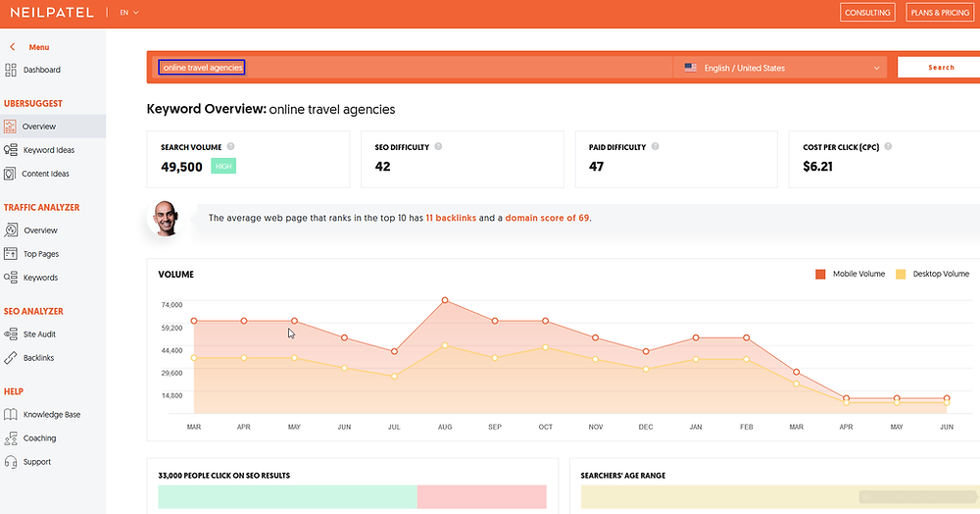Screen dimensions: 980x514
Task: Click the Dashboard grid icon
Action: 10,70
